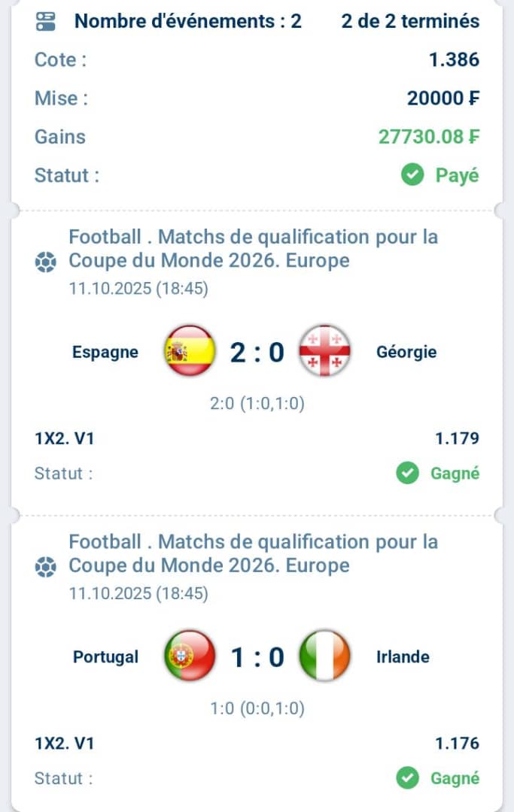
Task: Click the 1 : 0 match score
Action: [x=257, y=657]
